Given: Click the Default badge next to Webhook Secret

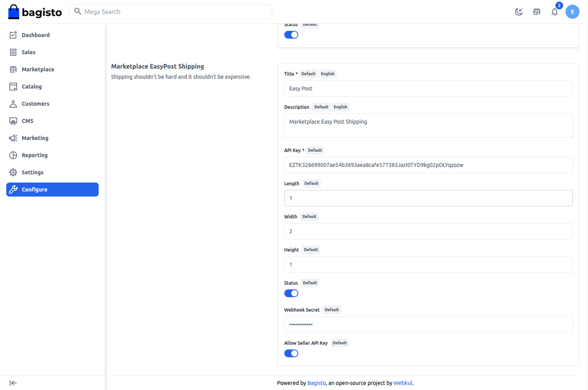Looking at the screenshot, I should (332, 310).
